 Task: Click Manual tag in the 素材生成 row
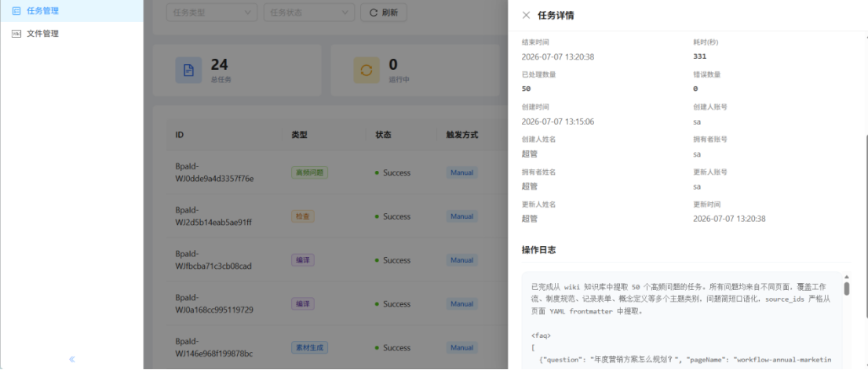click(x=462, y=348)
